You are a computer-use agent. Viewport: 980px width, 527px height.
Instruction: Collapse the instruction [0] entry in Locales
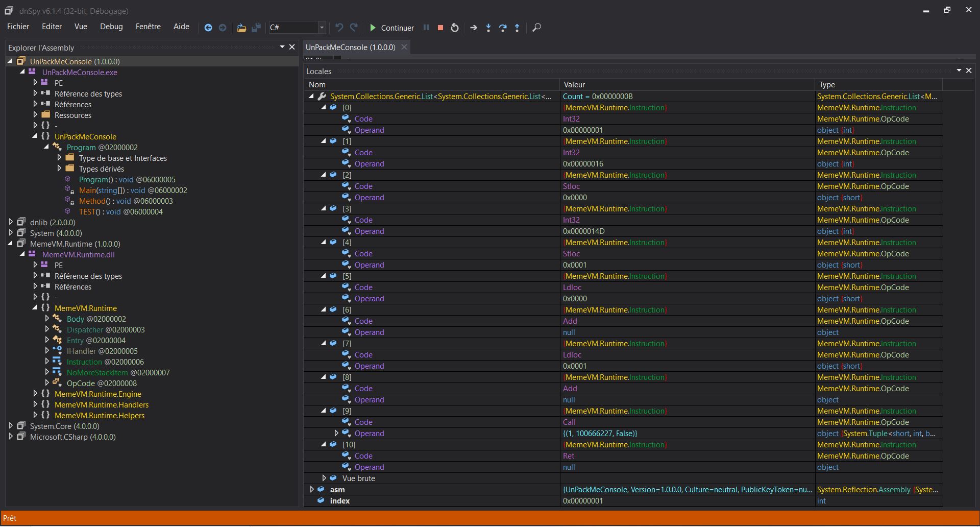(x=324, y=108)
